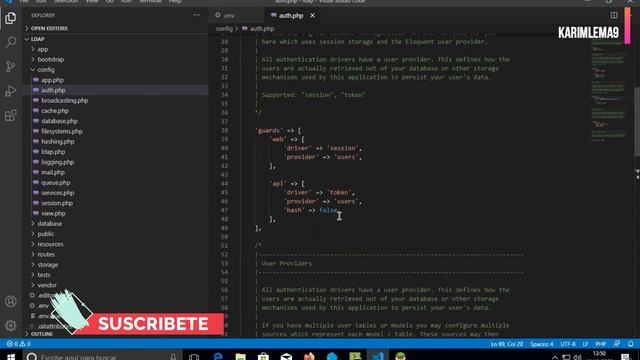Change the LF end-of-line setting
640x360 pixels.
point(585,344)
